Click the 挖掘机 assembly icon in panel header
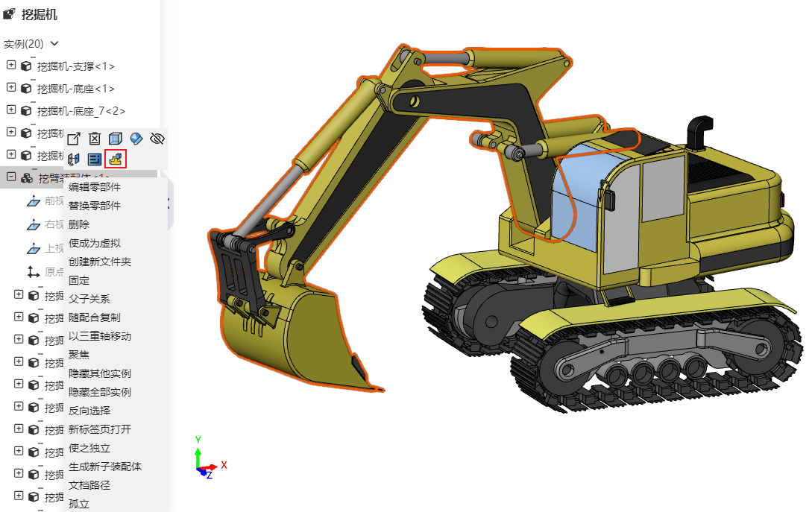The image size is (812, 512). 9,14
